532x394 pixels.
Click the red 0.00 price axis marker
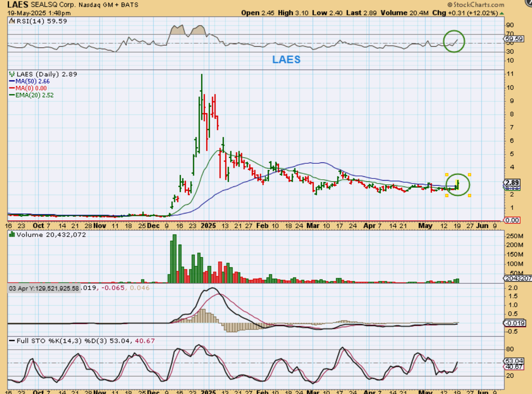pos(513,220)
